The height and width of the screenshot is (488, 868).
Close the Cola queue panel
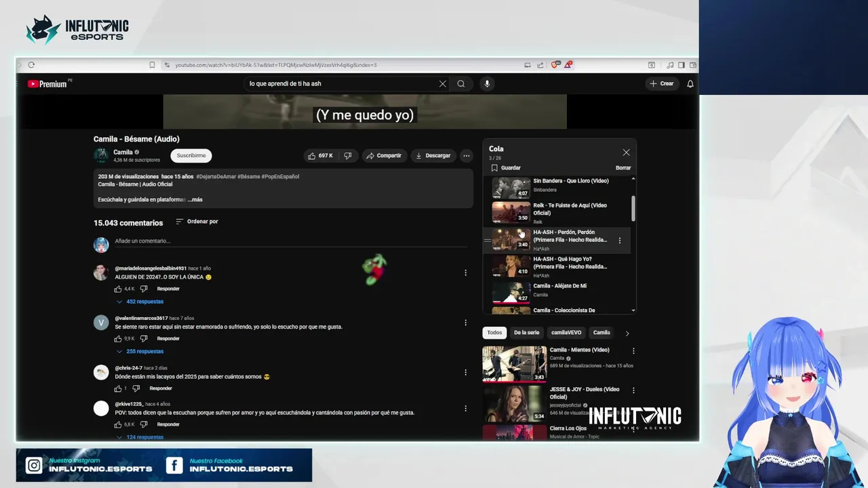(x=626, y=152)
